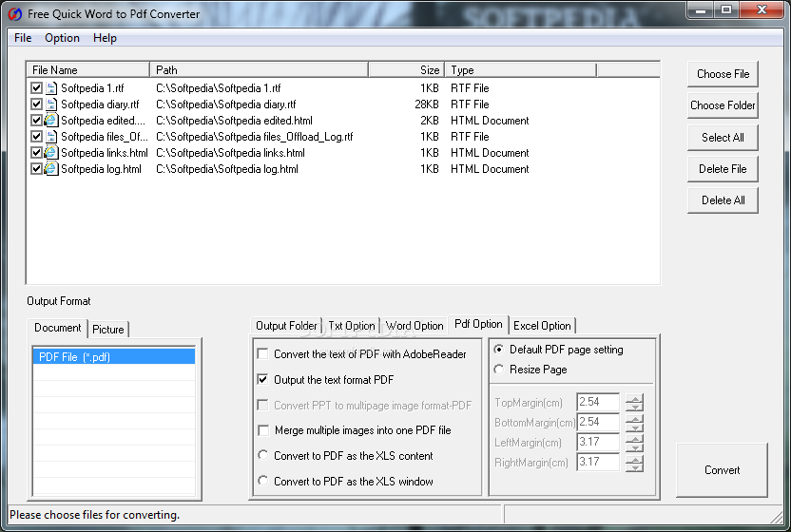Open the Excel Option tab
The width and height of the screenshot is (791, 532).
(542, 326)
